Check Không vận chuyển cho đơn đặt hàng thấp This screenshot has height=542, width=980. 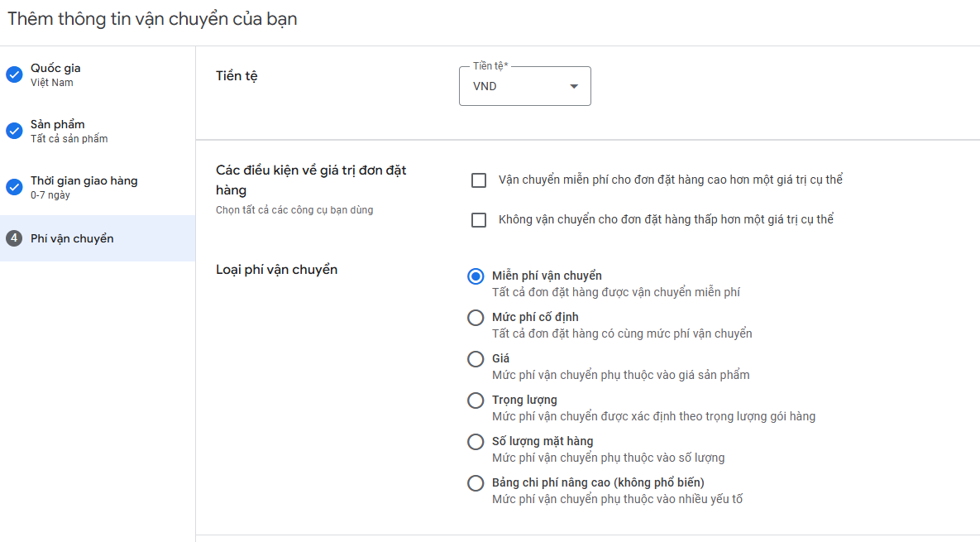pos(479,220)
